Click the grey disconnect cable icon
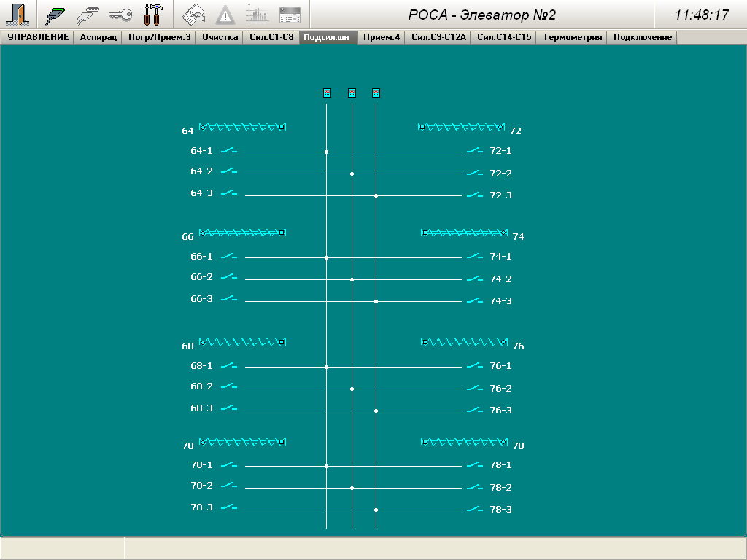This screenshot has width=747, height=560. [x=88, y=15]
